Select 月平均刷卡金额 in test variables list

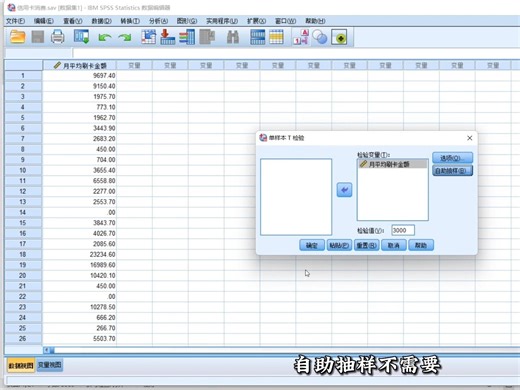point(393,164)
